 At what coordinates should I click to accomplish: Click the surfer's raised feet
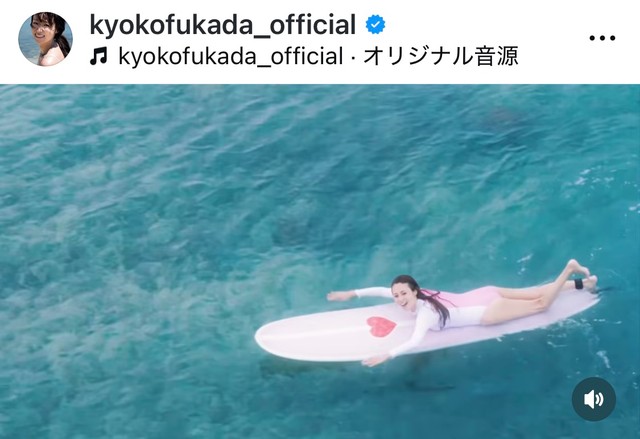tap(582, 273)
